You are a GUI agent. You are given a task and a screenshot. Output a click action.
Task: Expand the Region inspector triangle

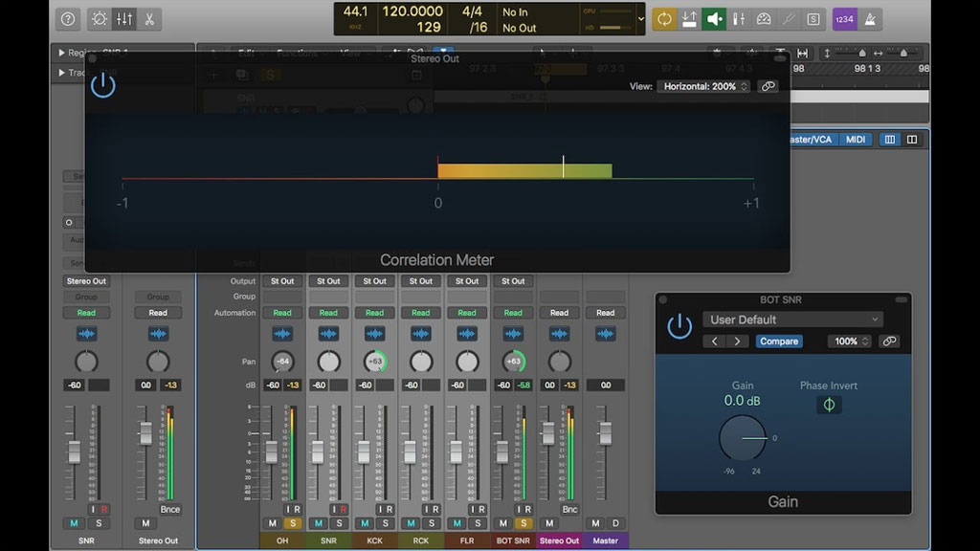(61, 53)
